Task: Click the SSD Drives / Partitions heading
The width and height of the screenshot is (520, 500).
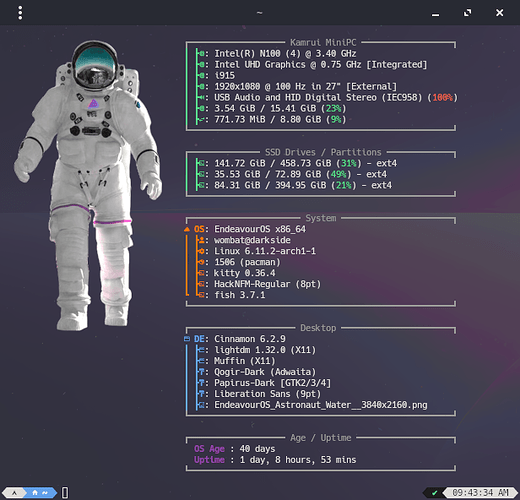Action: click(x=323, y=152)
